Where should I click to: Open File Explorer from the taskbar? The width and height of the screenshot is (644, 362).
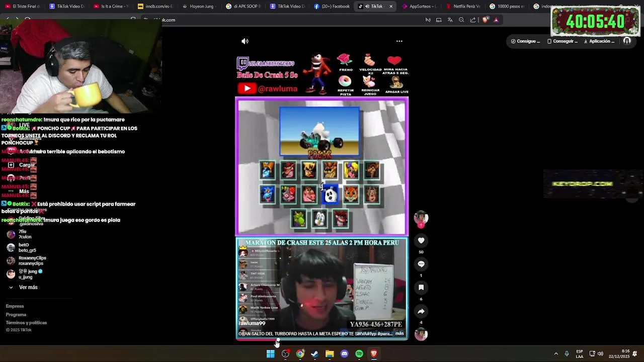pos(330,354)
